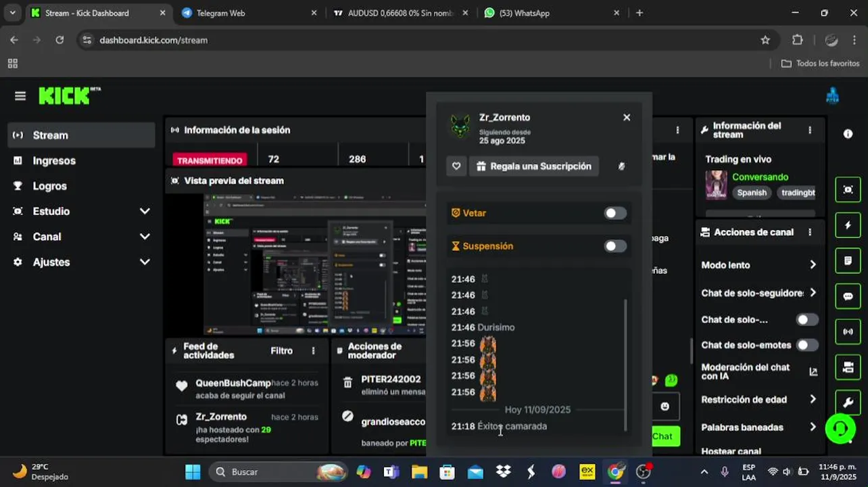The width and height of the screenshot is (868, 487).
Task: Click 'Durisimo' message in chat history
Action: pos(496,327)
